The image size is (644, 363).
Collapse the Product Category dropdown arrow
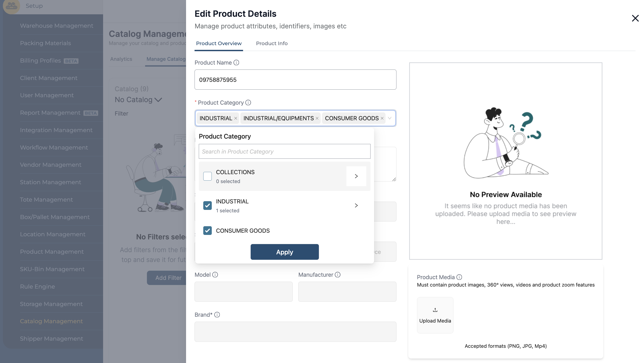(390, 118)
